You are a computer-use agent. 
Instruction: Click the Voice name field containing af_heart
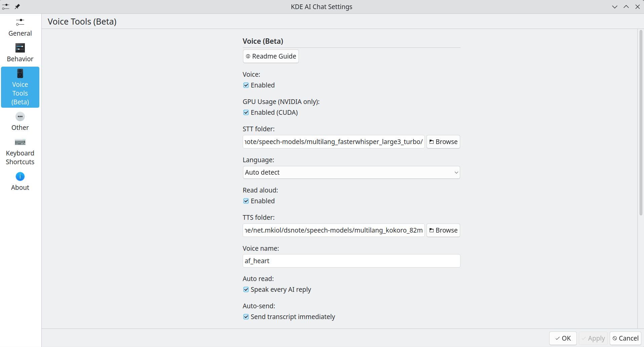click(351, 261)
